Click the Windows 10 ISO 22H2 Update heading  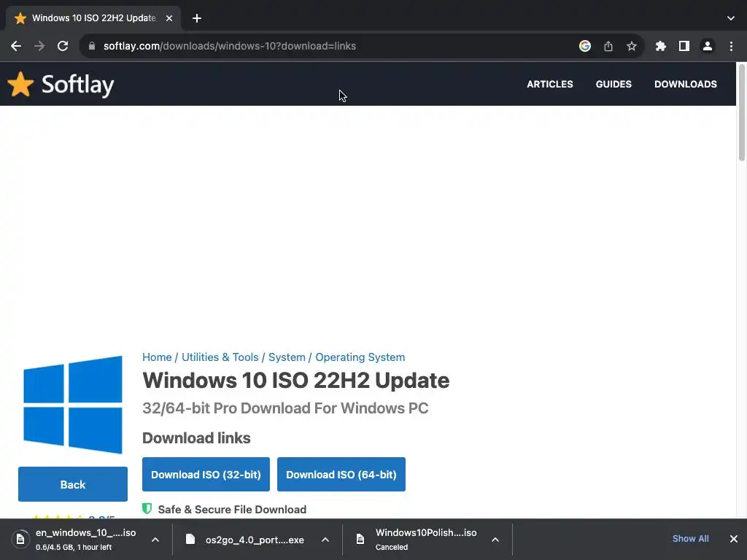296,381
